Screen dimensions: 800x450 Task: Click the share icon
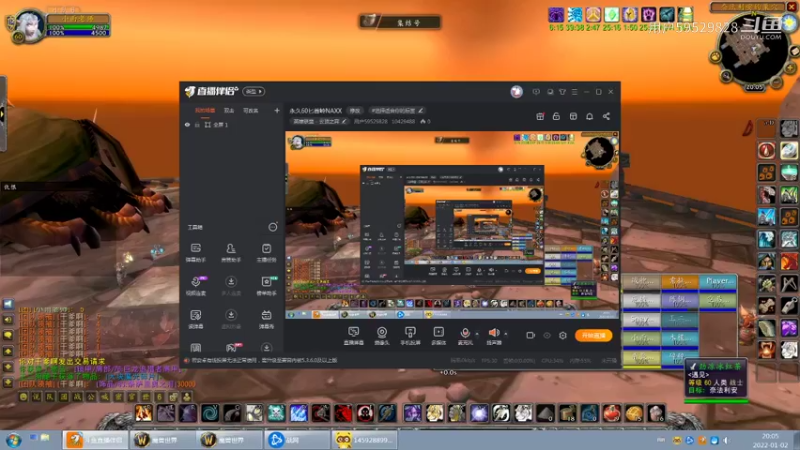tap(606, 116)
